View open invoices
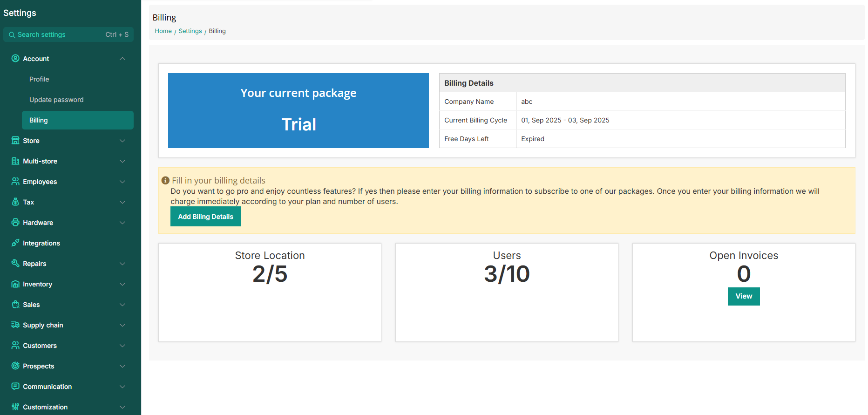The width and height of the screenshot is (868, 415). [x=743, y=296]
